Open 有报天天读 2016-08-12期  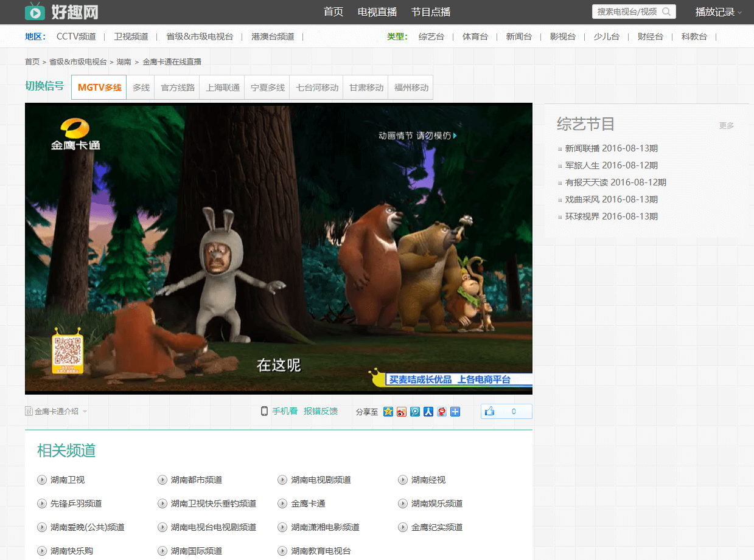pyautogui.click(x=616, y=182)
